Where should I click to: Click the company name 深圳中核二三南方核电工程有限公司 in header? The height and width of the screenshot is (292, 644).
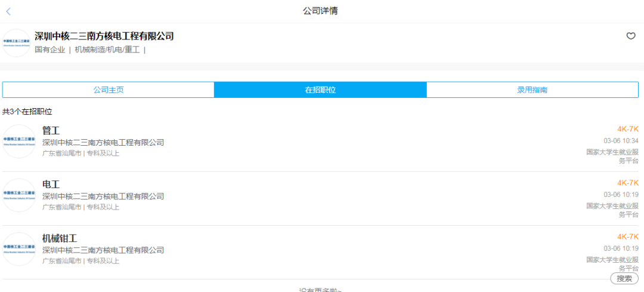[x=104, y=36]
